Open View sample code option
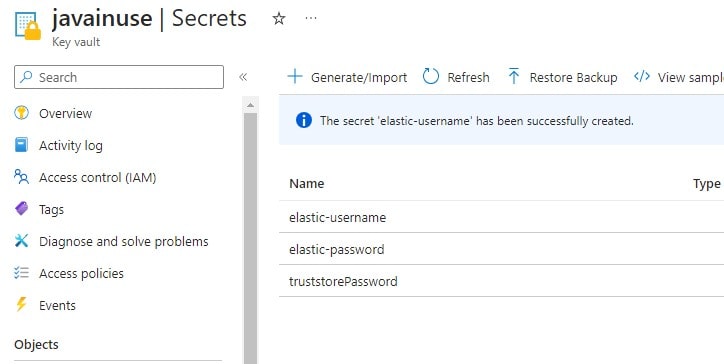This screenshot has width=724, height=364. tap(679, 77)
